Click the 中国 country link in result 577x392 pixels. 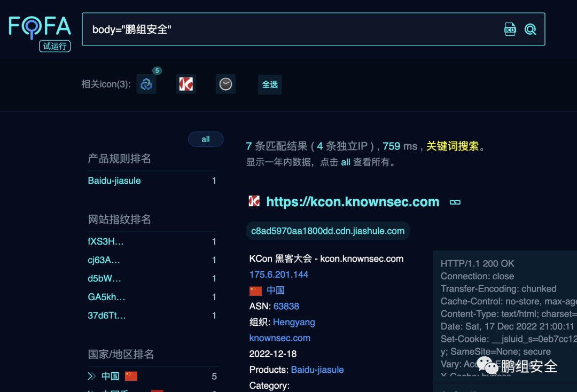[x=276, y=291]
